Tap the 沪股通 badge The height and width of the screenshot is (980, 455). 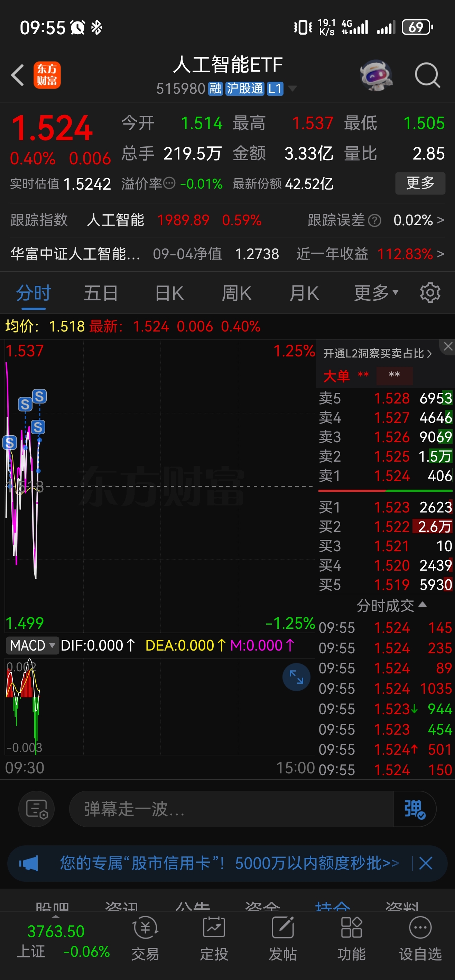tap(245, 89)
